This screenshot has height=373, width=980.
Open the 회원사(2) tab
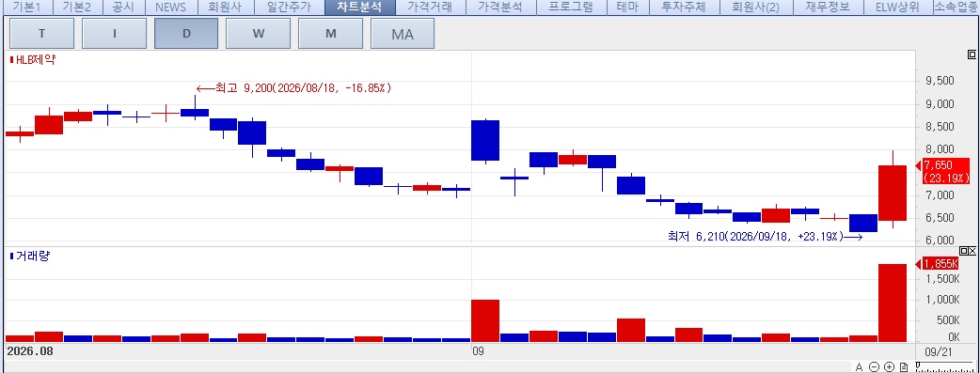[x=755, y=8]
